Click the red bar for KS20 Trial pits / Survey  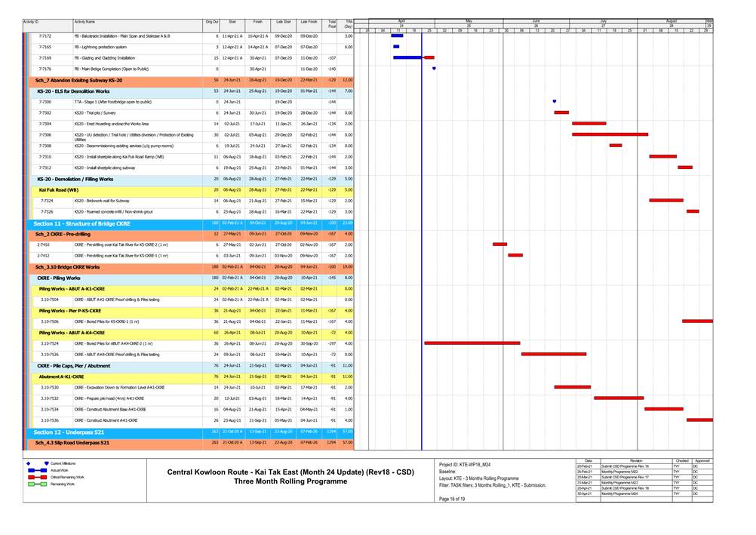[x=561, y=112]
